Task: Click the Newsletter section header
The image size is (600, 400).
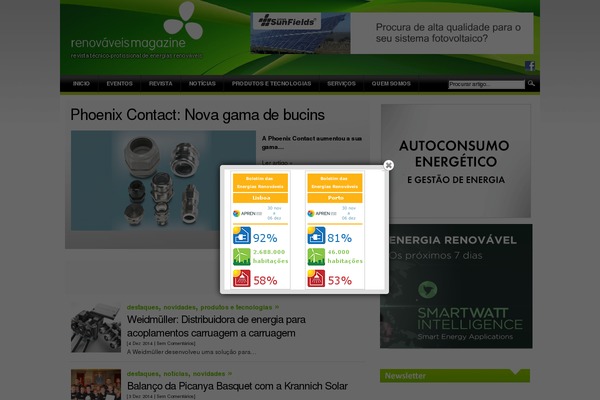Action: (455, 376)
